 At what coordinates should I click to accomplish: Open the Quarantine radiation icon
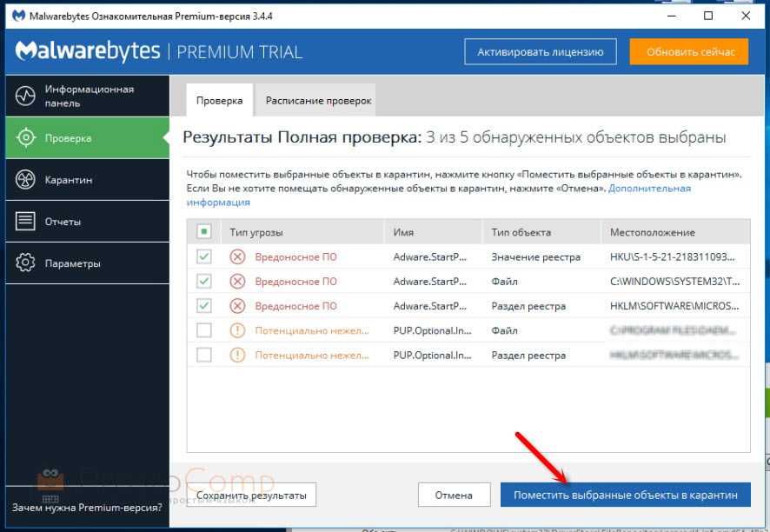click(x=26, y=180)
